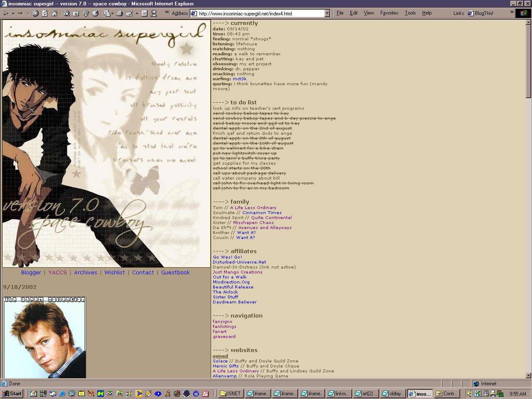The width and height of the screenshot is (532, 399).
Task: Launch Internet Explorer from quick launch
Action: tap(62, 394)
